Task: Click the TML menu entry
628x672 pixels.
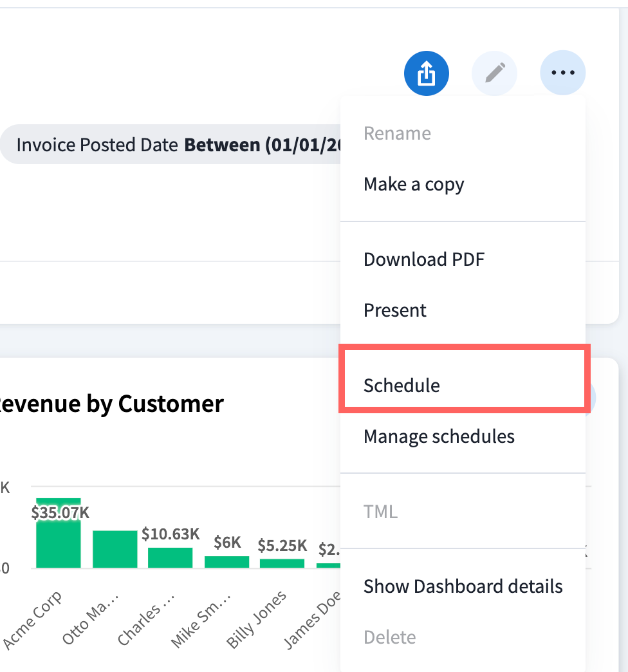Action: point(380,512)
